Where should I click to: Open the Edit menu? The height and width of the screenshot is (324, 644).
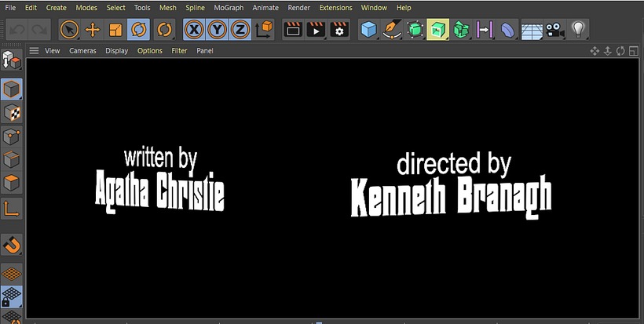click(31, 8)
